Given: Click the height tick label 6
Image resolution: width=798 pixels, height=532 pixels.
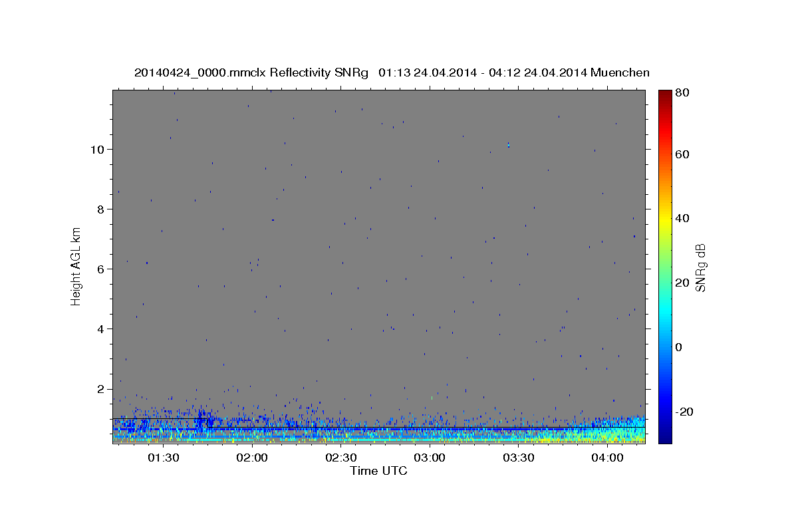Looking at the screenshot, I should click(100, 269).
